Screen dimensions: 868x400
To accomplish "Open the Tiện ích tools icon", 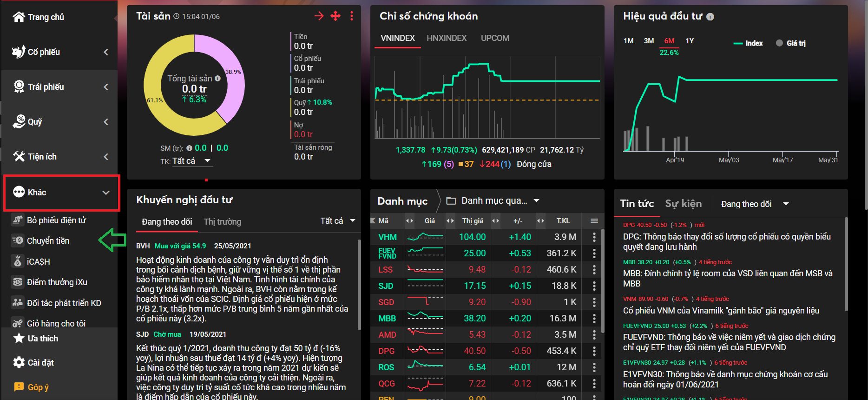I will (19, 156).
